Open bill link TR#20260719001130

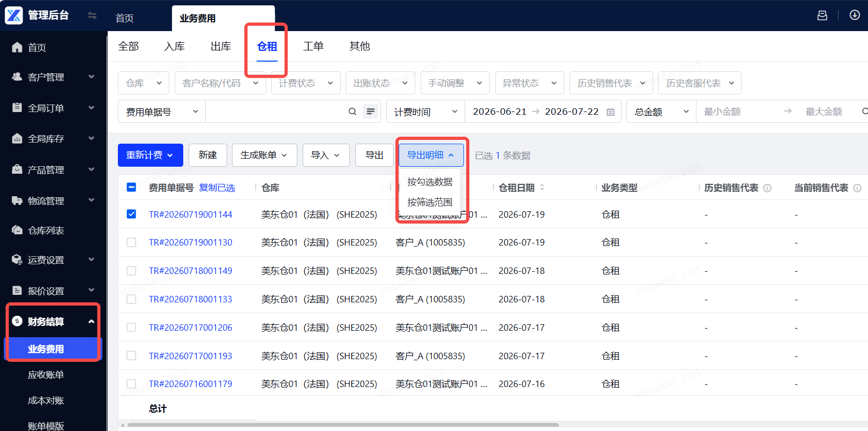click(191, 242)
